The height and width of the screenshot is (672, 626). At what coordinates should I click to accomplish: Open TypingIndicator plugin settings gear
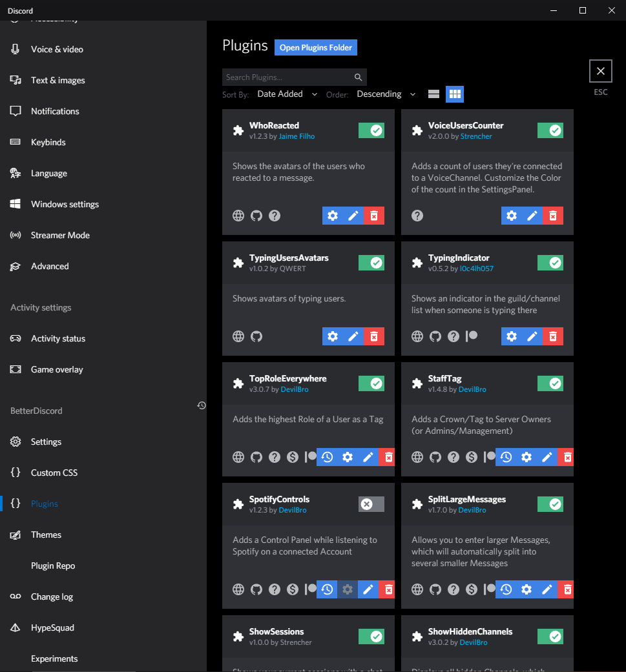[512, 336]
